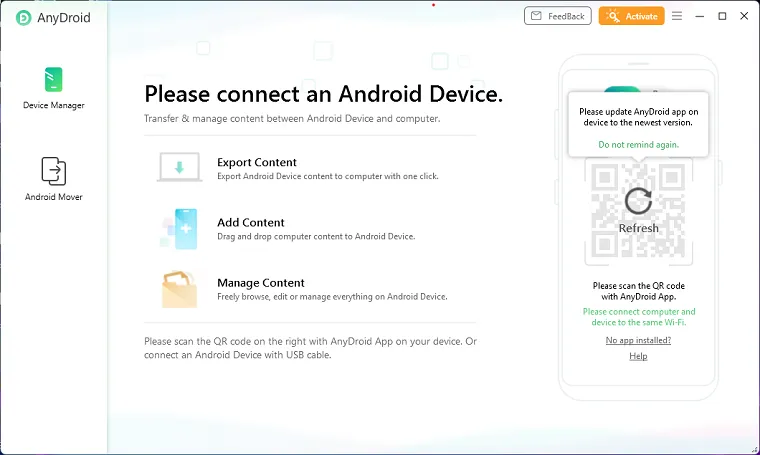Screen dimensions: 760x455
Task: Click the Activate button
Action: tap(631, 16)
